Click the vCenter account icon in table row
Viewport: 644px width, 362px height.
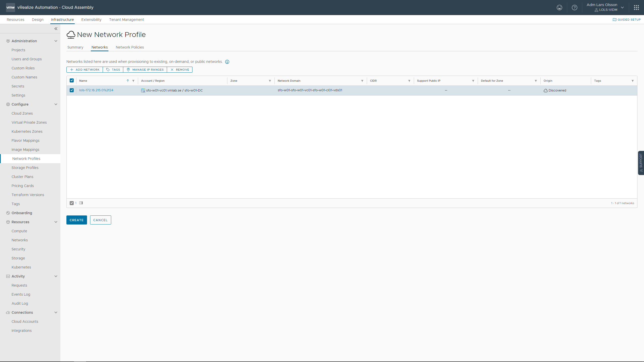(143, 90)
